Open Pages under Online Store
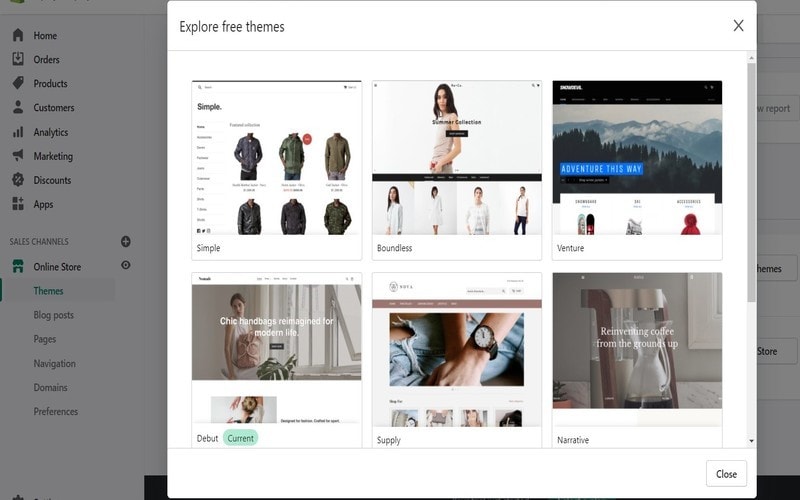800x500 pixels. click(45, 339)
